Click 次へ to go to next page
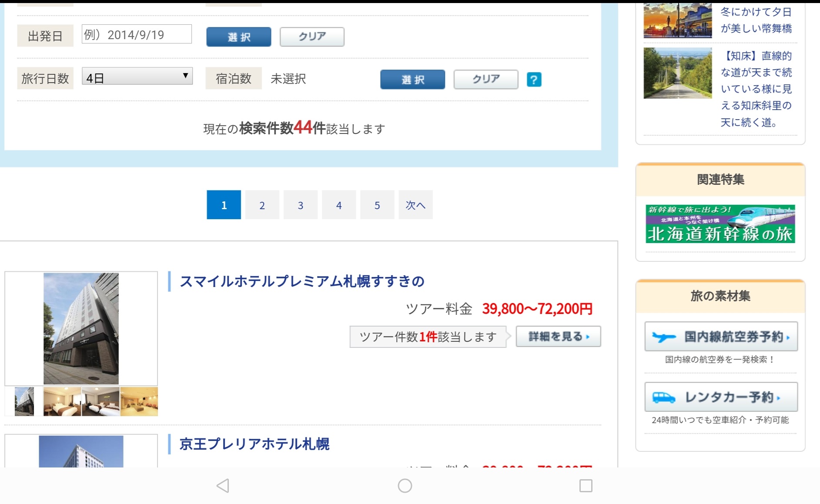This screenshot has width=820, height=504. click(415, 205)
